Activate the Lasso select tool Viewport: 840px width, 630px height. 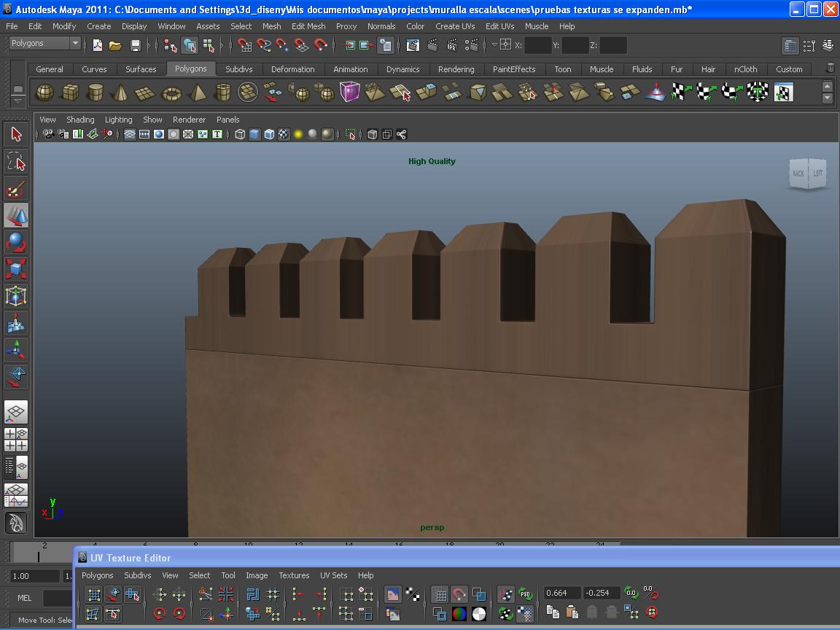[16, 161]
